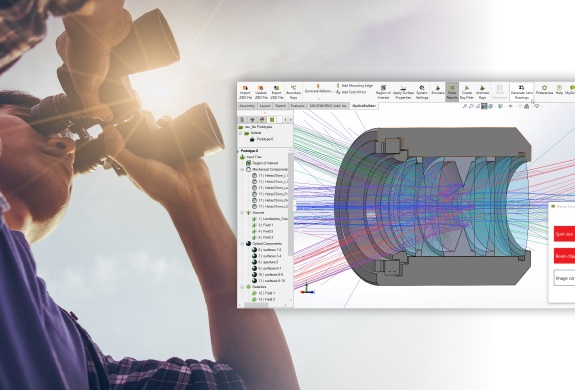The height and width of the screenshot is (390, 575).
Task: Toggle the Show Results button
Action: pyautogui.click(x=452, y=92)
